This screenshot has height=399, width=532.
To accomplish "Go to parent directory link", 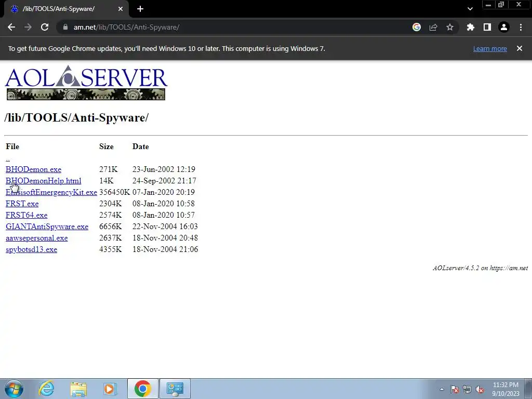I will coord(8,158).
